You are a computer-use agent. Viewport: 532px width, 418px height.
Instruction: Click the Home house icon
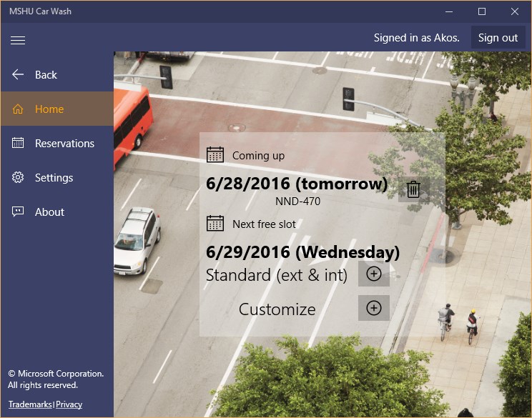[x=18, y=109]
